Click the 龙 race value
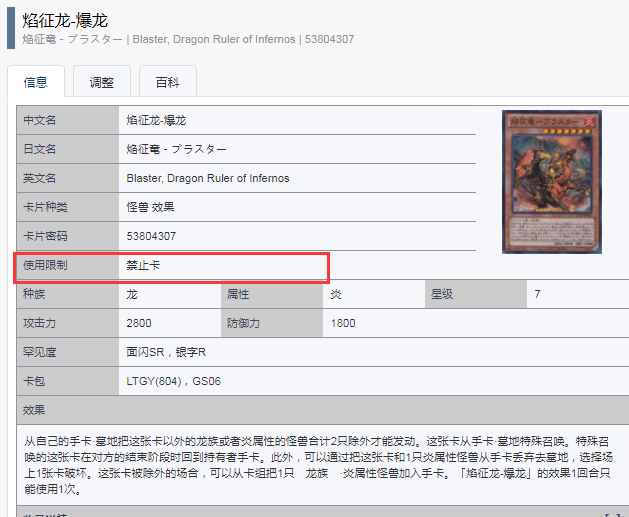The image size is (629, 517). tap(132, 295)
